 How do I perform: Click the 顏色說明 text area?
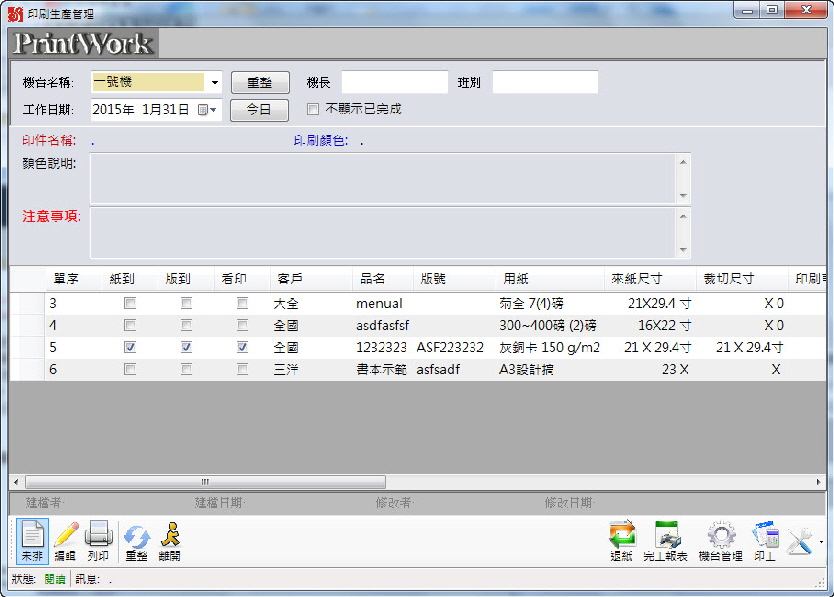(x=383, y=179)
